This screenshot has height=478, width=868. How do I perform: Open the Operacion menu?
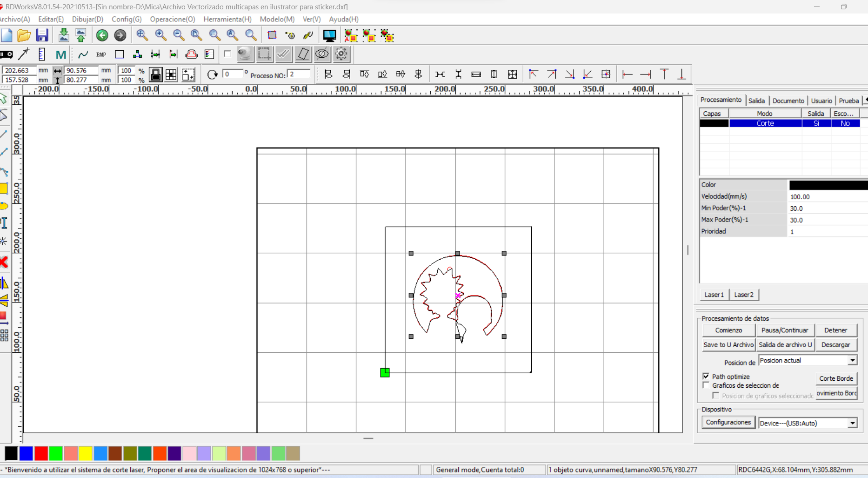click(x=172, y=19)
